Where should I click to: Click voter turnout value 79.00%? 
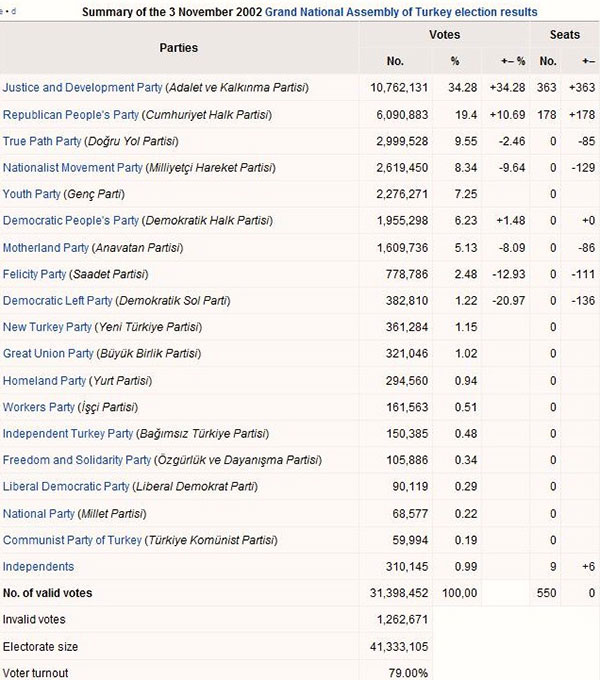point(408,673)
